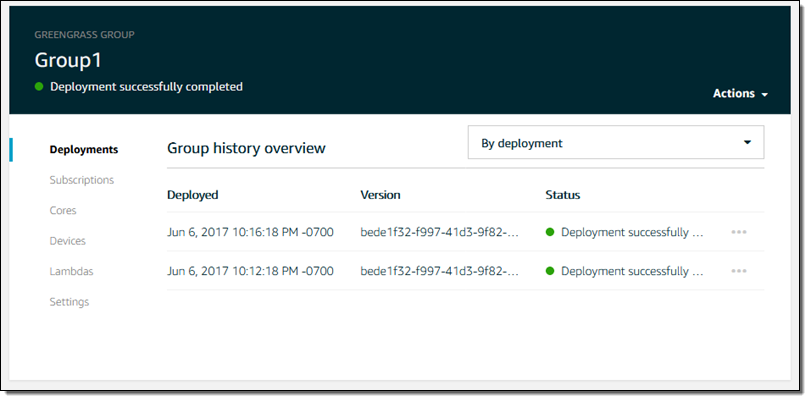Go to the Devices section
The height and width of the screenshot is (401, 810).
click(x=67, y=241)
